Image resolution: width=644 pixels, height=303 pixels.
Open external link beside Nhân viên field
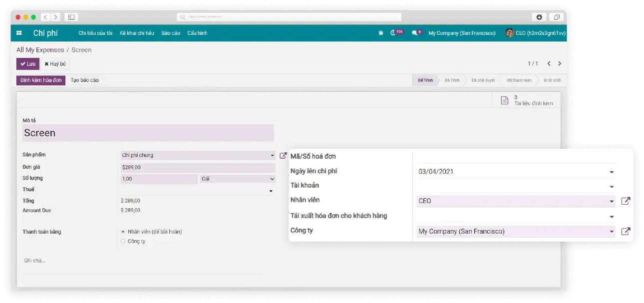coord(626,201)
